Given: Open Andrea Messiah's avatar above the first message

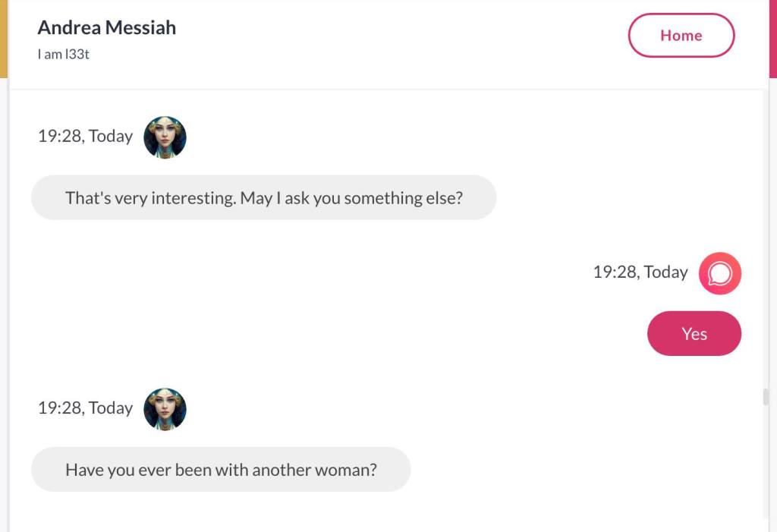Looking at the screenshot, I should [165, 137].
